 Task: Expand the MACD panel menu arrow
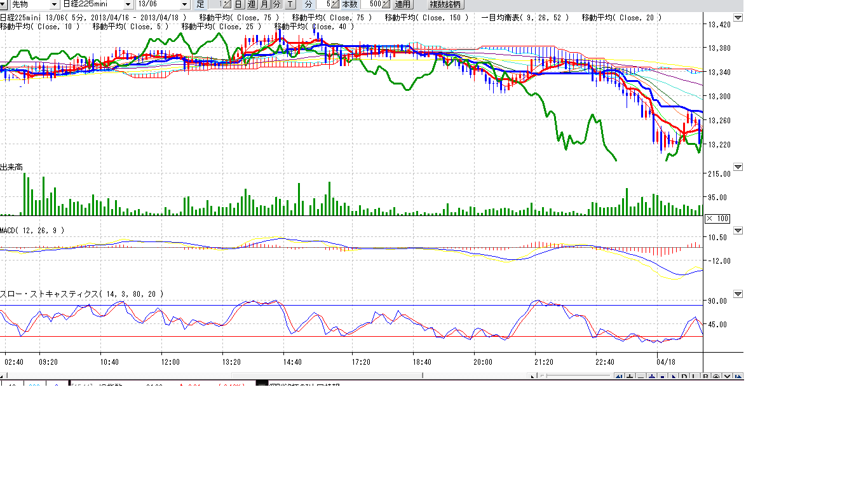click(738, 230)
